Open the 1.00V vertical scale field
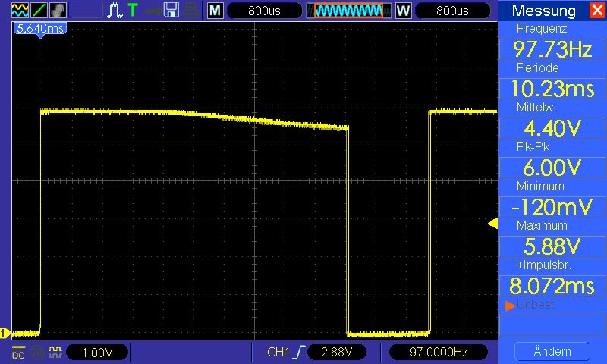This screenshot has height=364, width=607. coord(97,353)
